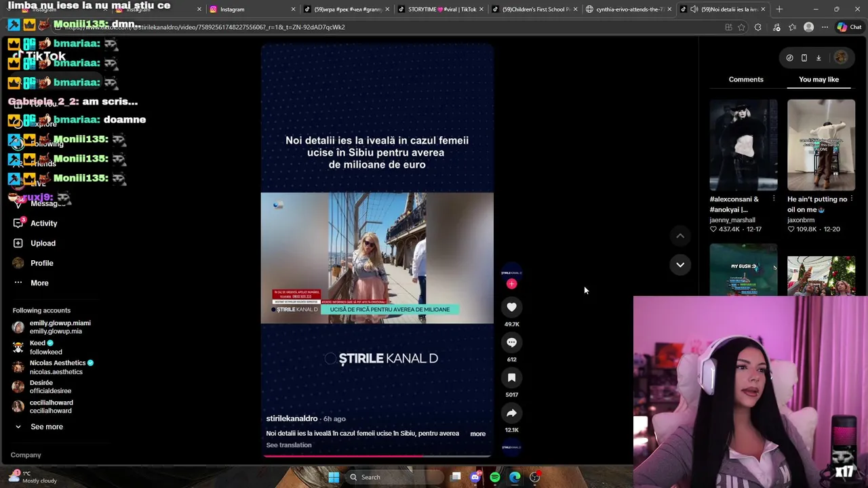The width and height of the screenshot is (868, 488).
Task: Open the Christmas tree video thumbnail
Action: pos(821,276)
